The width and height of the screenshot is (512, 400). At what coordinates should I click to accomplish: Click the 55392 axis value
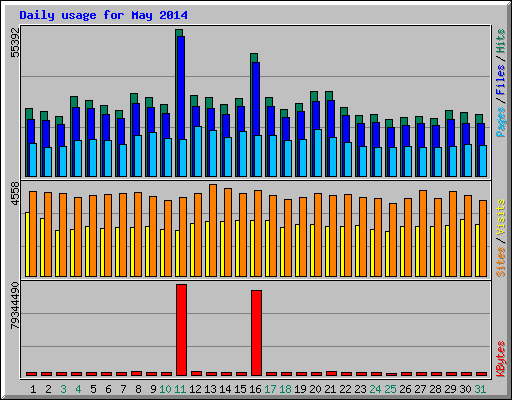[15, 42]
